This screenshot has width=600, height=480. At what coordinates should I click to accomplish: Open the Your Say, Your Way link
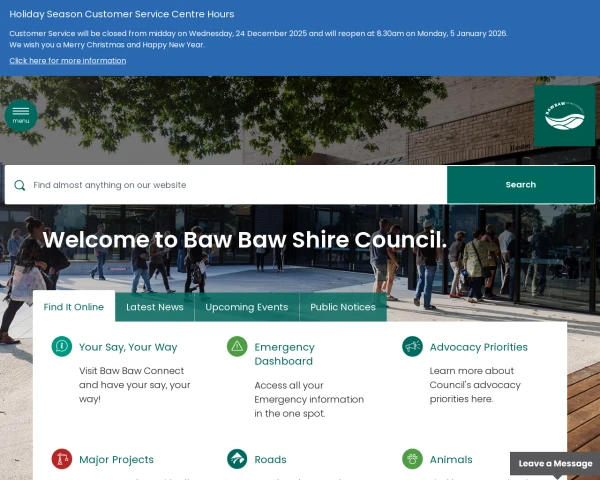[x=128, y=347]
